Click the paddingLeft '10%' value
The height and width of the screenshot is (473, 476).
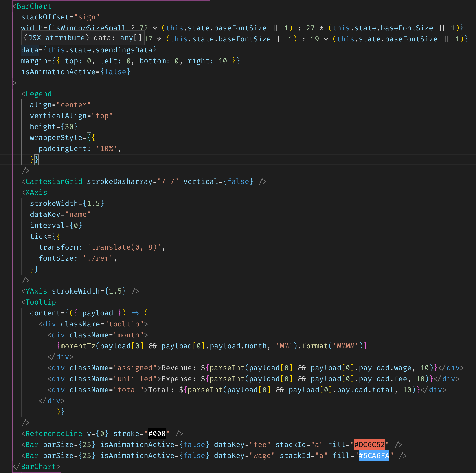tap(107, 149)
